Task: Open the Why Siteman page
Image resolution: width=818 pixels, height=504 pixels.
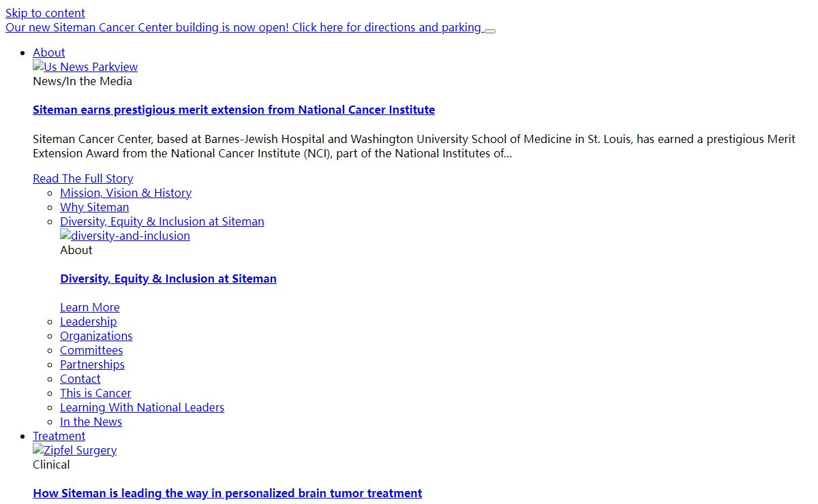Action: [94, 207]
